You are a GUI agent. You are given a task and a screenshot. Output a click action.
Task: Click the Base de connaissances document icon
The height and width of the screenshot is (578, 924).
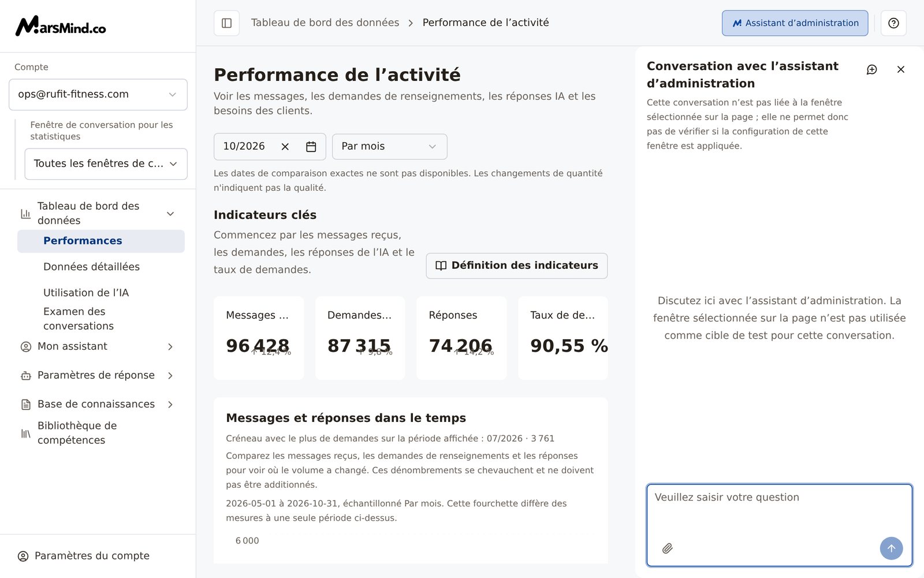coord(25,405)
